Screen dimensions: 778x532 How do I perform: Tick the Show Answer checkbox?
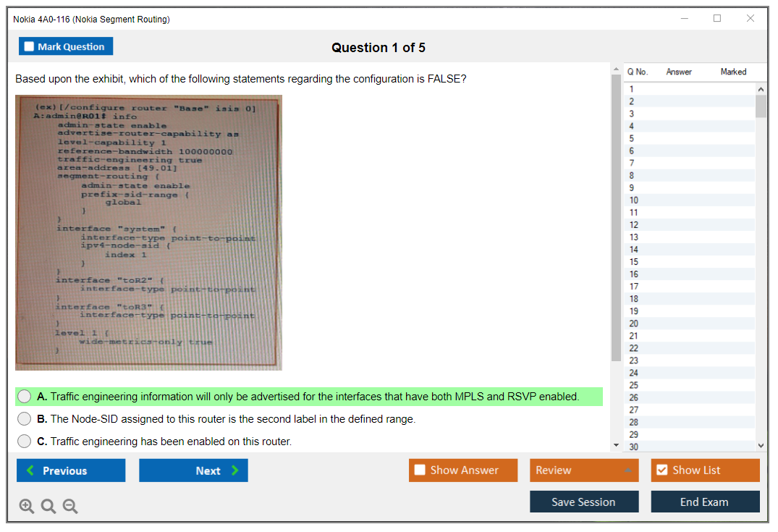coord(420,470)
